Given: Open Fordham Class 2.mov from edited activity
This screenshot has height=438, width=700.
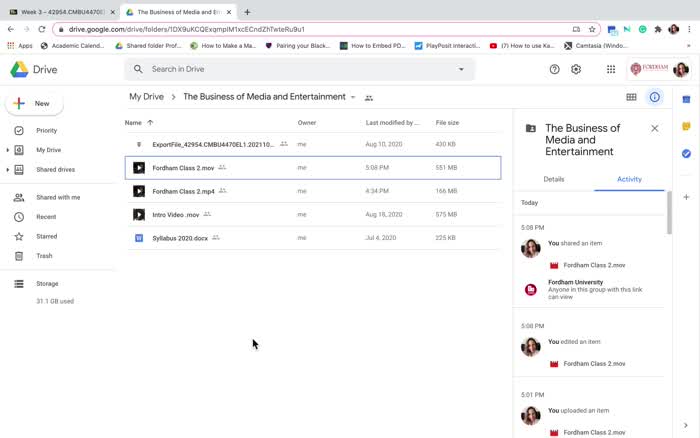Looking at the screenshot, I should [594, 364].
